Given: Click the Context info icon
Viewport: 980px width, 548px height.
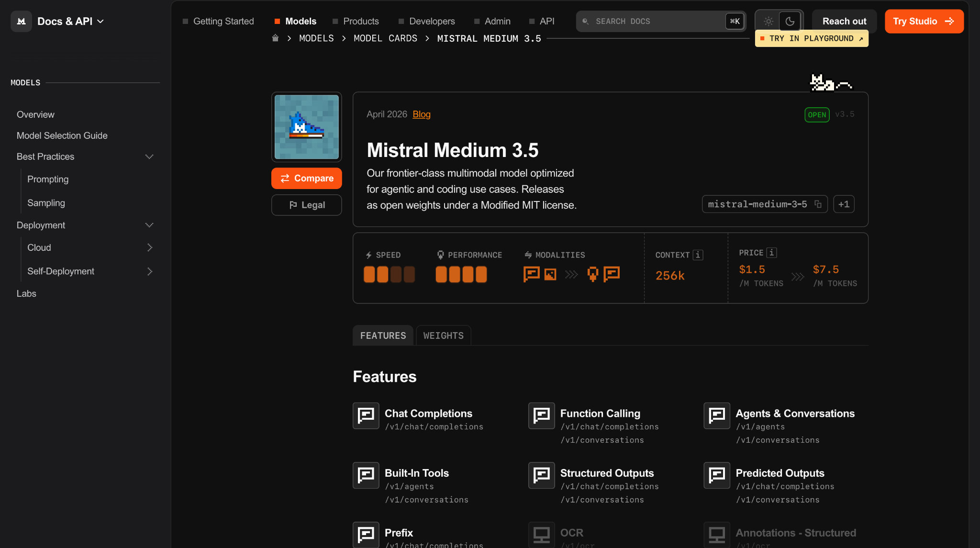Looking at the screenshot, I should point(698,255).
